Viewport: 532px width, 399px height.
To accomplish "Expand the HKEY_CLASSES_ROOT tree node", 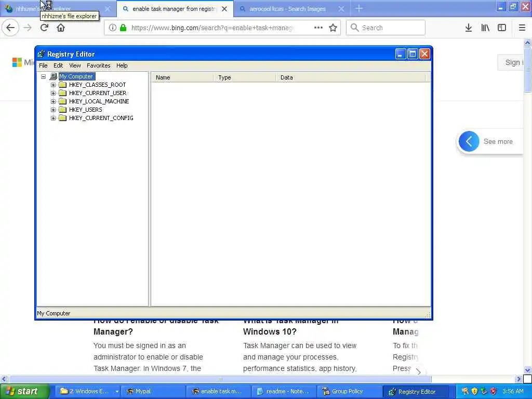I will pyautogui.click(x=54, y=85).
